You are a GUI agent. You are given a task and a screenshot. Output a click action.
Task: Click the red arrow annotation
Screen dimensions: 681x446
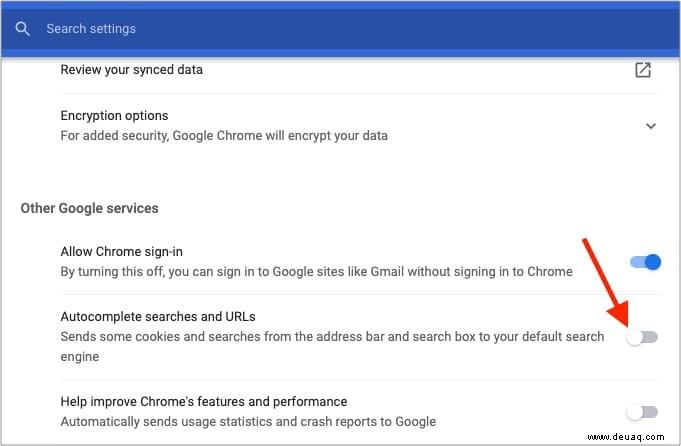point(606,282)
